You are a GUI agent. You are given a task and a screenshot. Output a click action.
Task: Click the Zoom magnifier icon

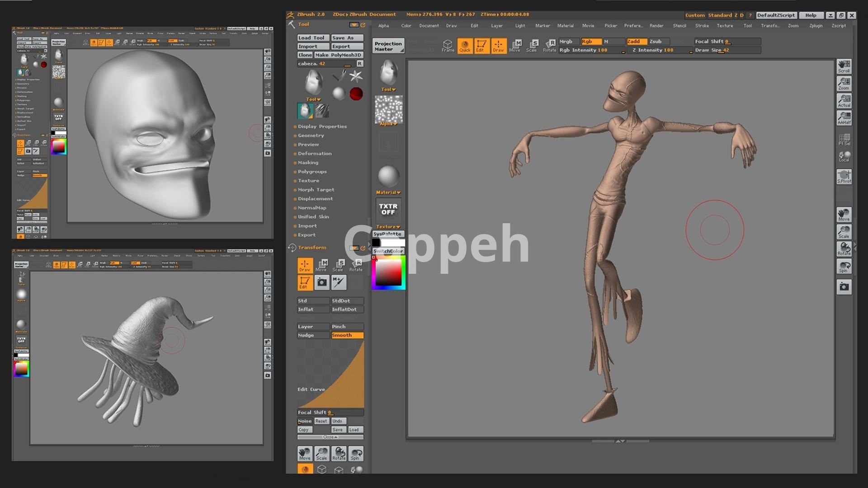[x=844, y=83]
